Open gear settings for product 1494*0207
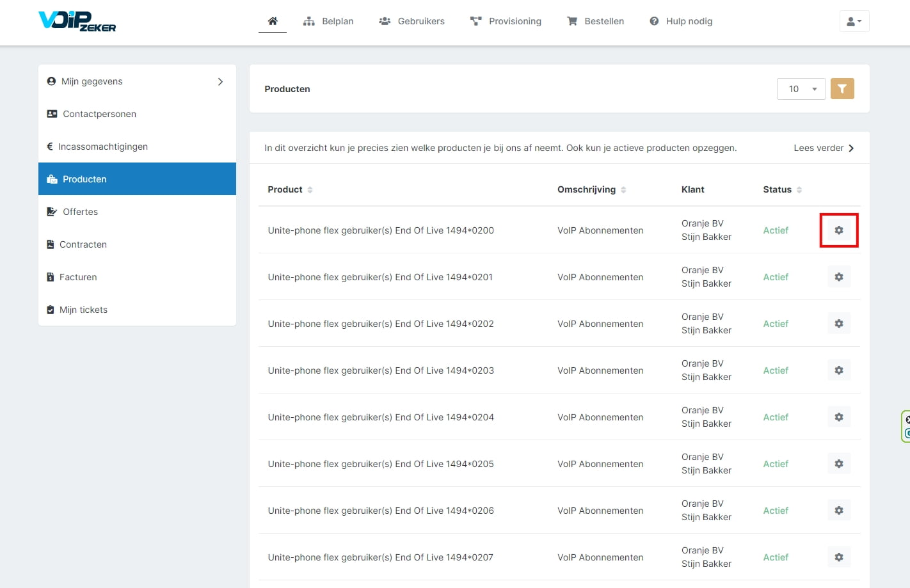This screenshot has width=910, height=588. pos(839,557)
